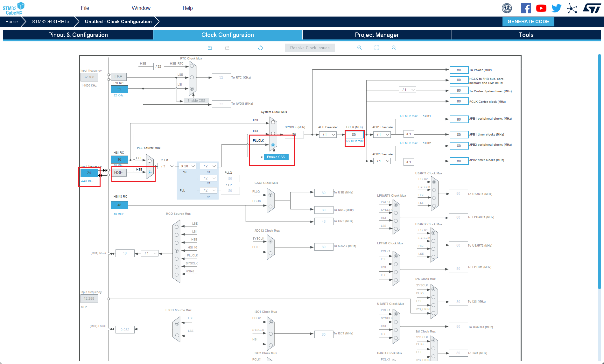Image resolution: width=604 pixels, height=364 pixels.
Task: Select PLLCLK in System Clock Mux
Action: click(x=273, y=145)
